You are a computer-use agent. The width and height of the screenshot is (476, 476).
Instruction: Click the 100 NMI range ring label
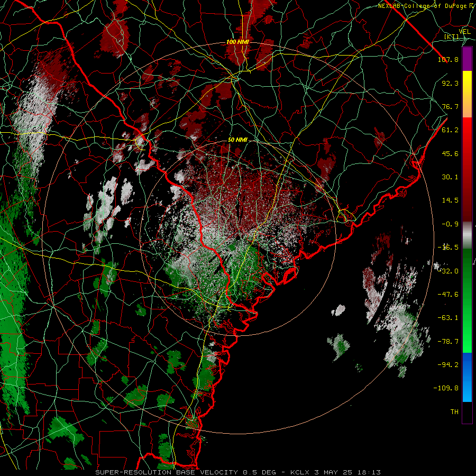click(237, 42)
